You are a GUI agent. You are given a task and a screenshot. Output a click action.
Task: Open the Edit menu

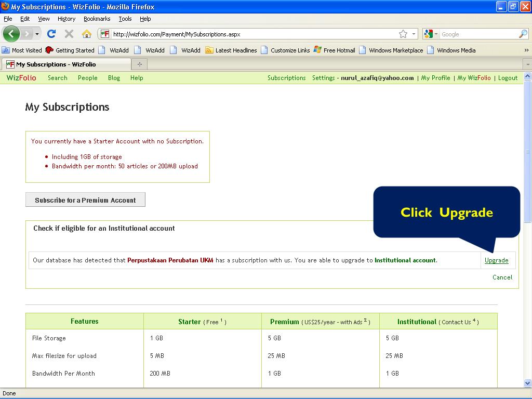tap(25, 19)
